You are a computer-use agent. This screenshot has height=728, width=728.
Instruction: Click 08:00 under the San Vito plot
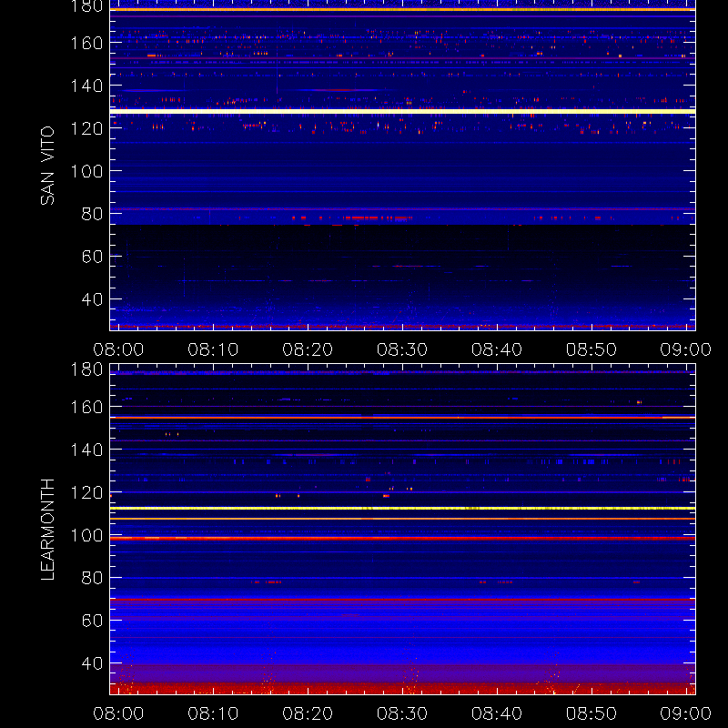tap(118, 349)
